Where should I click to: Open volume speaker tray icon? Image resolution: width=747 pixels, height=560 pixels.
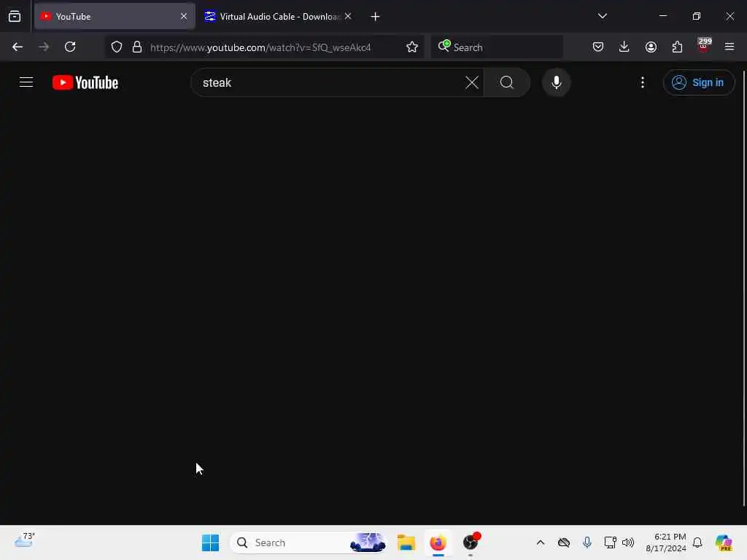click(628, 542)
